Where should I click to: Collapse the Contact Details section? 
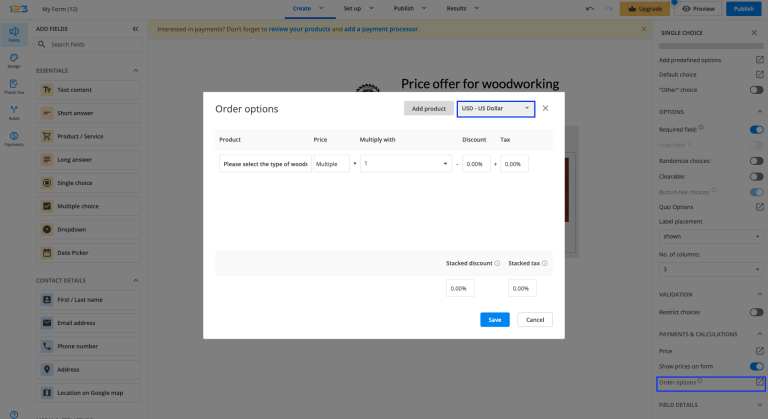[x=136, y=280]
